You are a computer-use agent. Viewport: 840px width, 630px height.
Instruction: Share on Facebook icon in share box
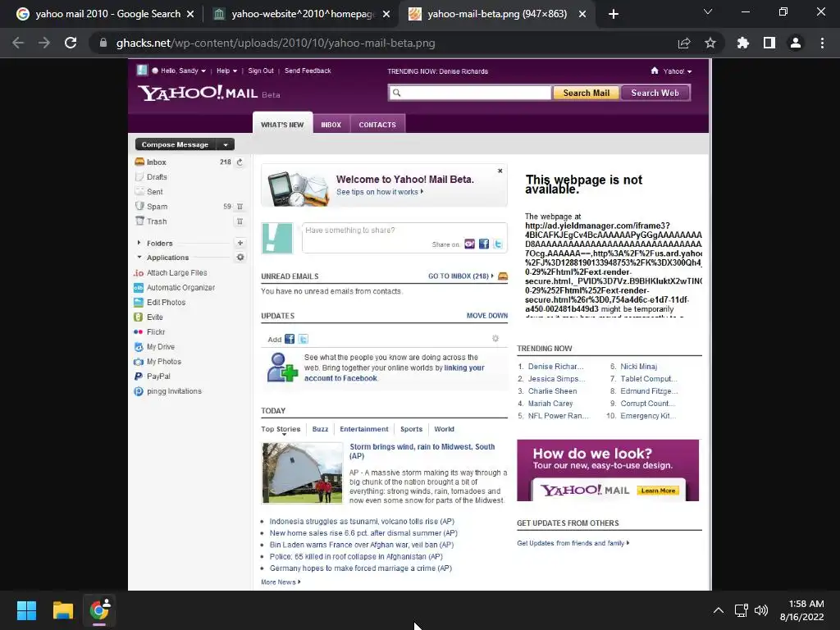[484, 244]
